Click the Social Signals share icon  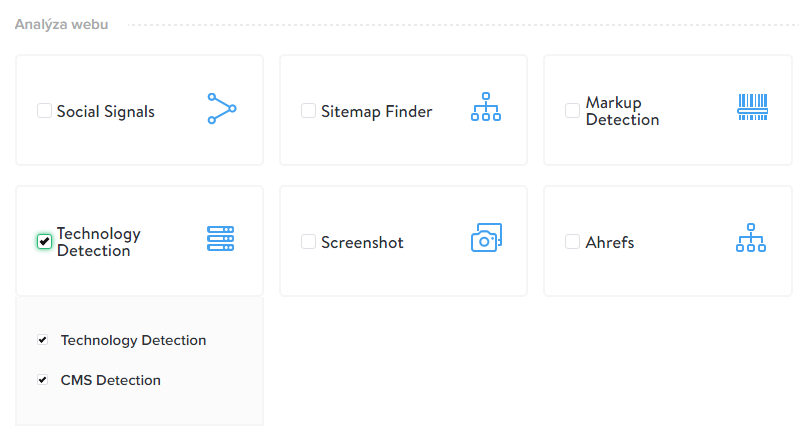pyautogui.click(x=222, y=108)
